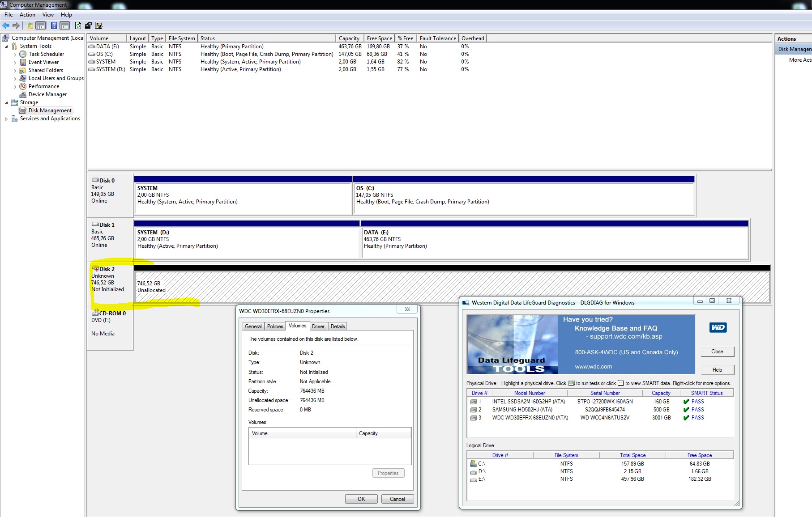
Task: Toggle the Show/Hide Action Pane toolbar button
Action: click(65, 25)
